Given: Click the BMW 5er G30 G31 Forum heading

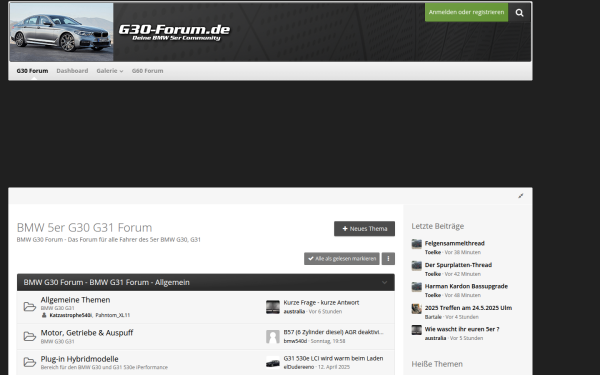Looking at the screenshot, I should [84, 228].
